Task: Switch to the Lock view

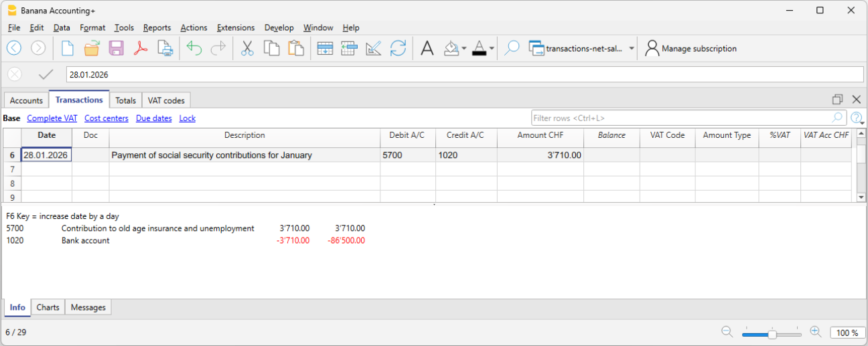Action: click(x=188, y=118)
